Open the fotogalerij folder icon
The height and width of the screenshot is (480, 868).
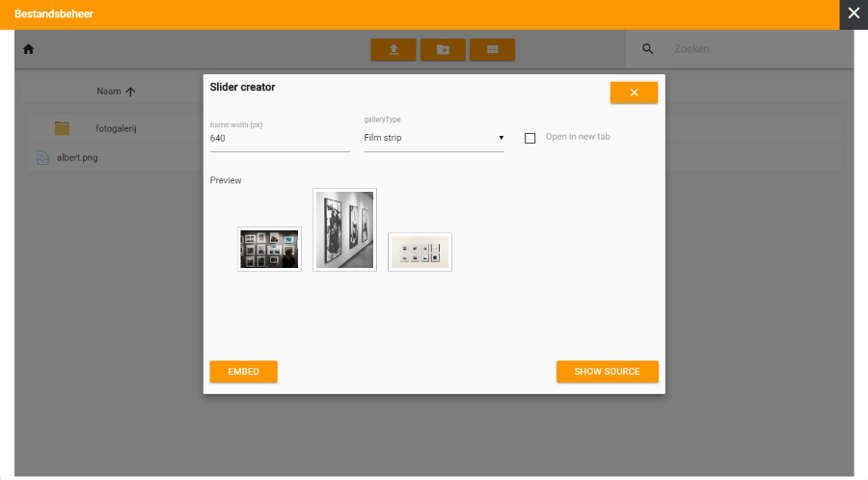tap(62, 128)
